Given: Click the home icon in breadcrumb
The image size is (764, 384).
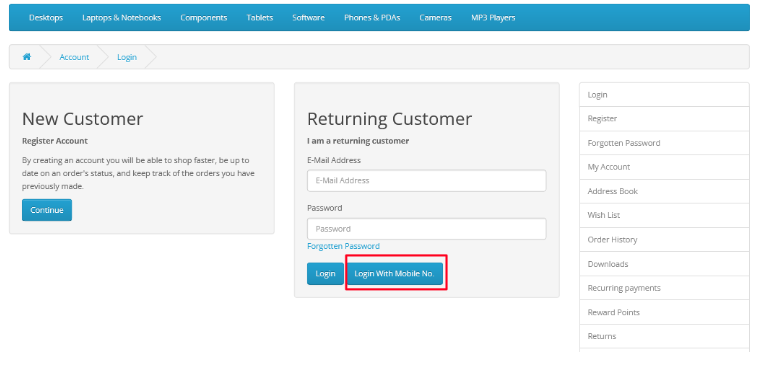Looking at the screenshot, I should (27, 57).
